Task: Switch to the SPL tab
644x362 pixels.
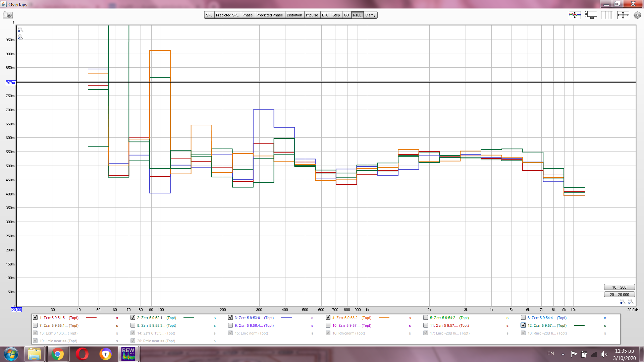Action: 209,15
